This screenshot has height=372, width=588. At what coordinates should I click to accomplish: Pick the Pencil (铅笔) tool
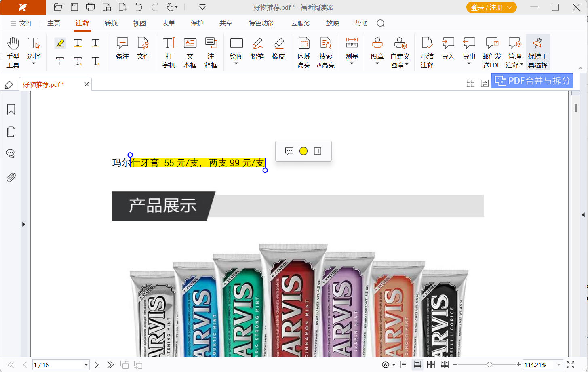pyautogui.click(x=257, y=48)
